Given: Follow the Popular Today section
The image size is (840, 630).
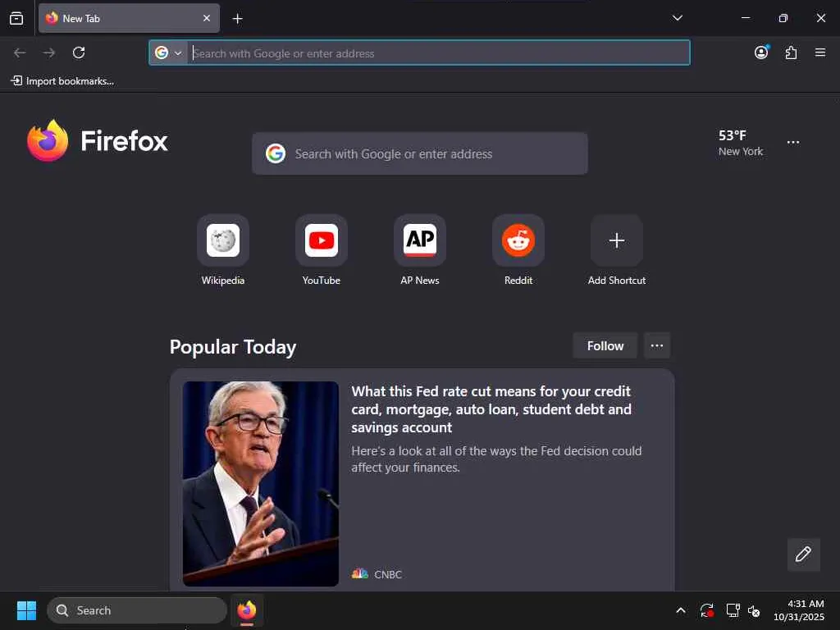Looking at the screenshot, I should coord(605,346).
